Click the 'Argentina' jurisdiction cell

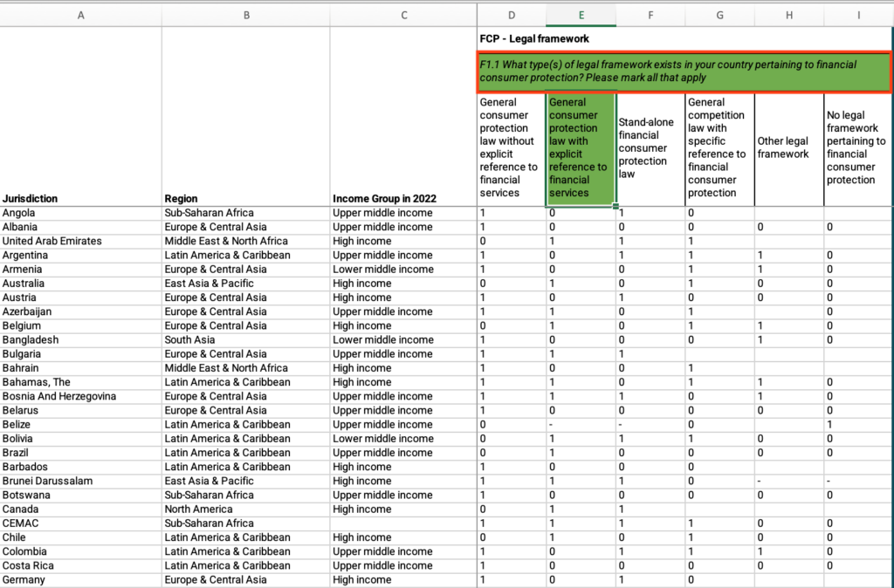[x=81, y=256]
